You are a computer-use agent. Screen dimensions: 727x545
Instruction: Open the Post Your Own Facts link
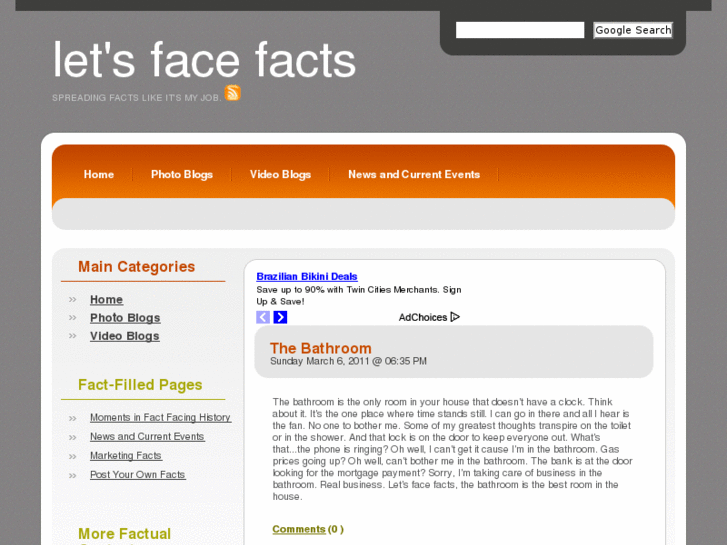click(138, 474)
